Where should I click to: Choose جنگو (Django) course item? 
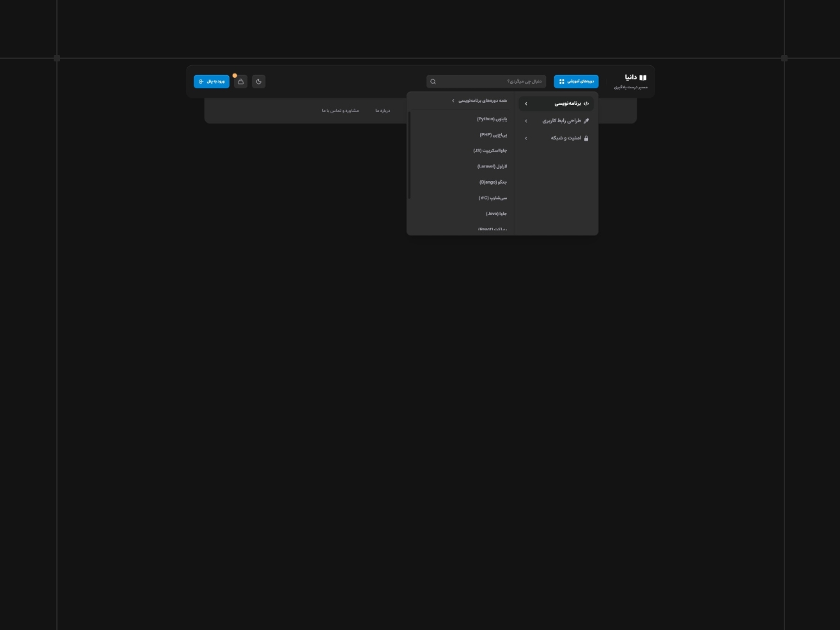(x=493, y=182)
